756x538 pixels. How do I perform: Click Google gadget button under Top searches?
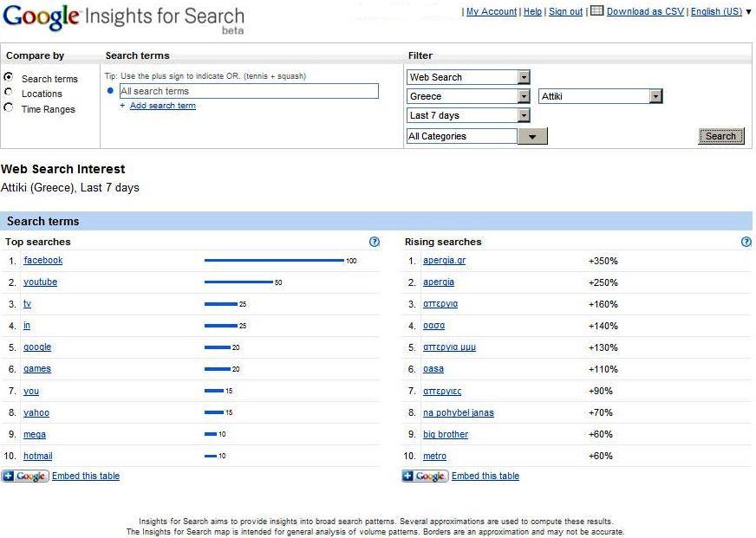(x=25, y=476)
